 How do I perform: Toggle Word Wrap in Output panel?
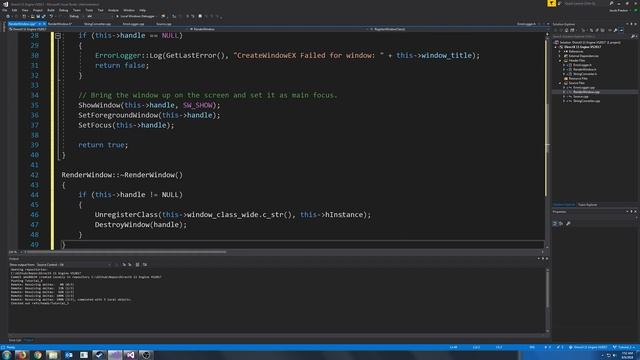pyautogui.click(x=144, y=264)
